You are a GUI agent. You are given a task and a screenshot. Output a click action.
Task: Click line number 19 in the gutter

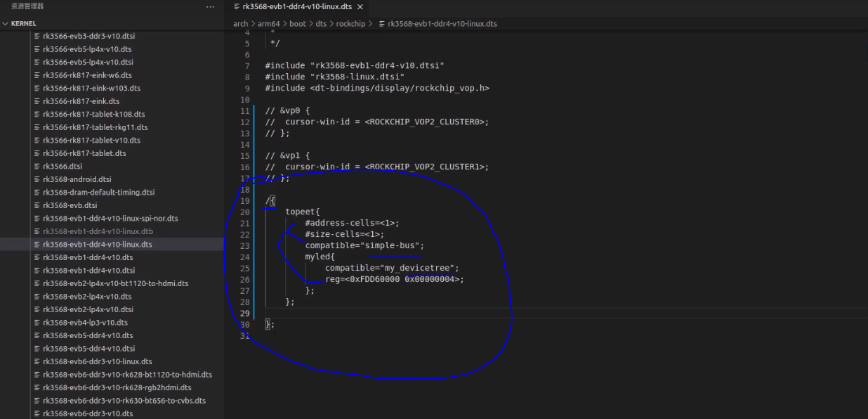tap(244, 200)
